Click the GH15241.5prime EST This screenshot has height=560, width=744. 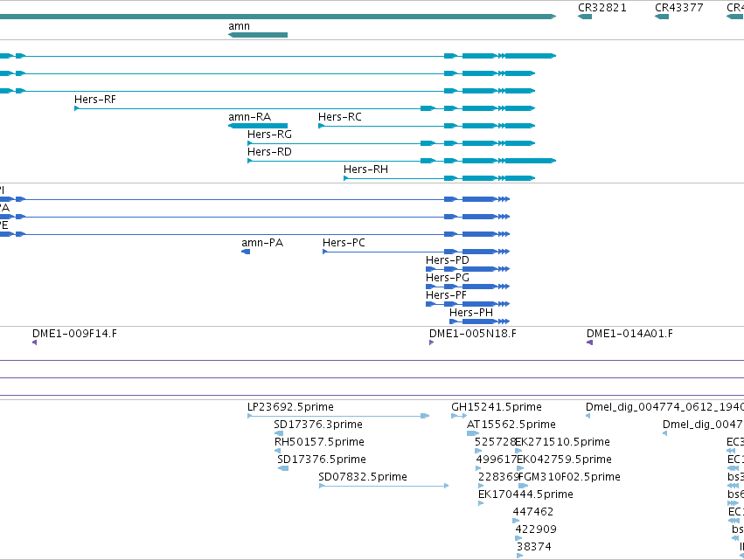pyautogui.click(x=459, y=416)
